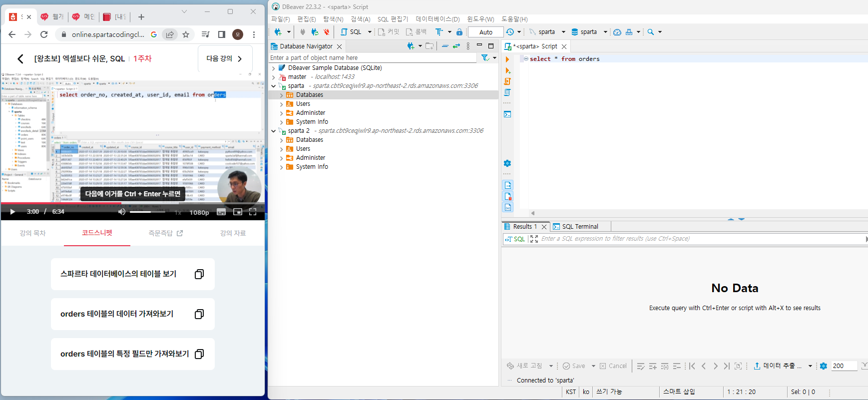The image size is (868, 400).
Task: Go back with the lecture back arrow
Action: point(20,59)
